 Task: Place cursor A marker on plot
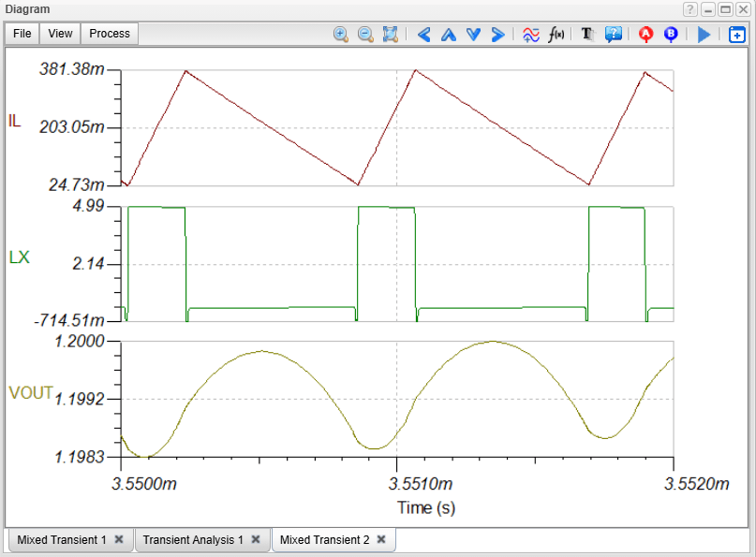(645, 35)
